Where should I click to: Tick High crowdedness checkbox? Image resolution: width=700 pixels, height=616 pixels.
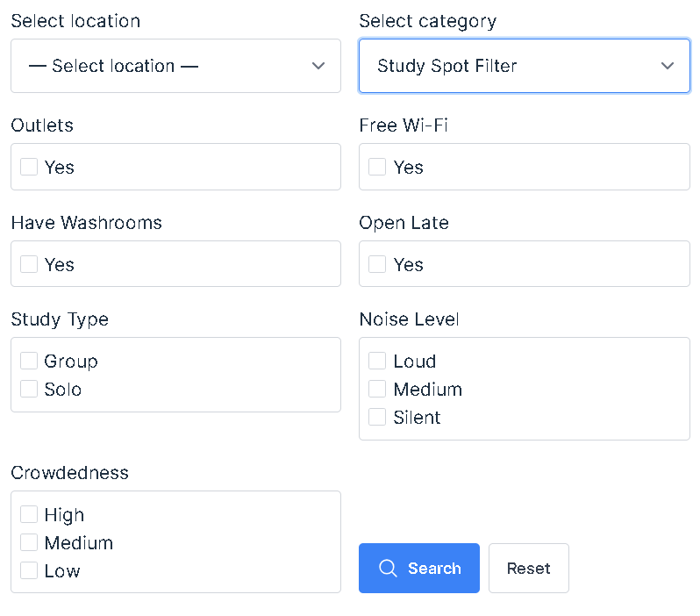29,514
